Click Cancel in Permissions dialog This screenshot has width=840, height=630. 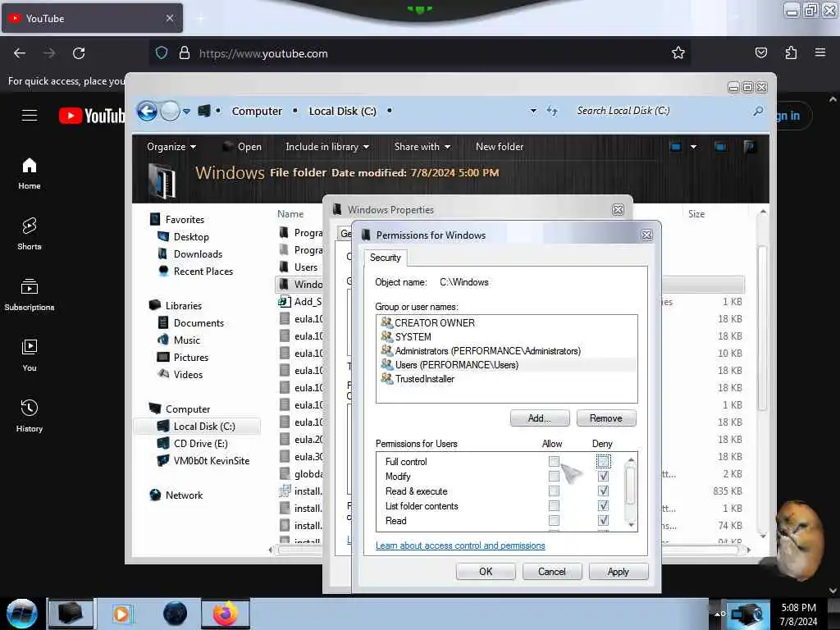(x=552, y=572)
